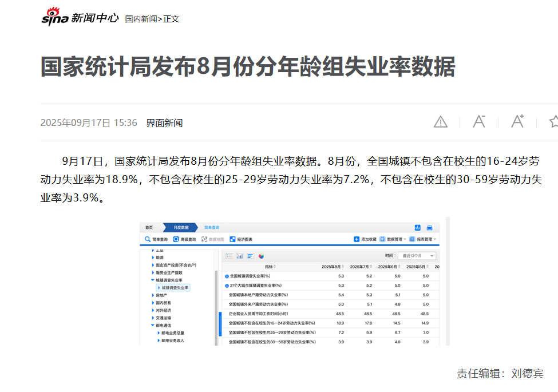In article image, click 25—29岁劳动力失业率 row label
558x392 pixels.
pos(272,332)
